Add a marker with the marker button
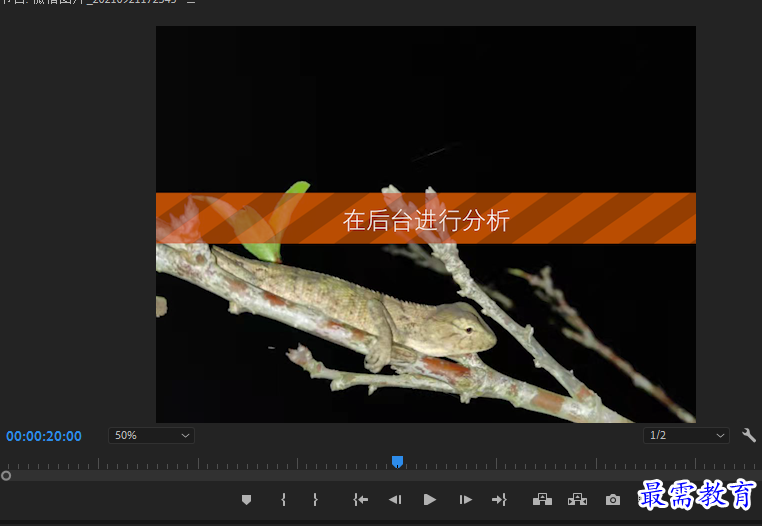Image resolution: width=762 pixels, height=526 pixels. 246,500
